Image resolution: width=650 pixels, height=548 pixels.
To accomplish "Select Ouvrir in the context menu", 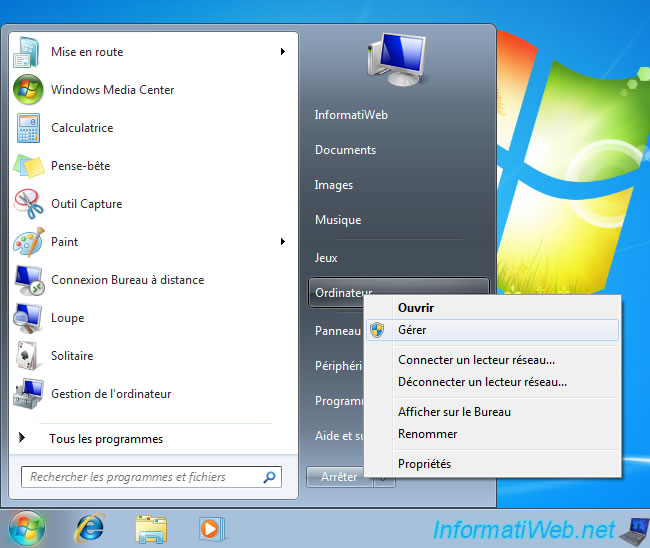I will (x=492, y=308).
